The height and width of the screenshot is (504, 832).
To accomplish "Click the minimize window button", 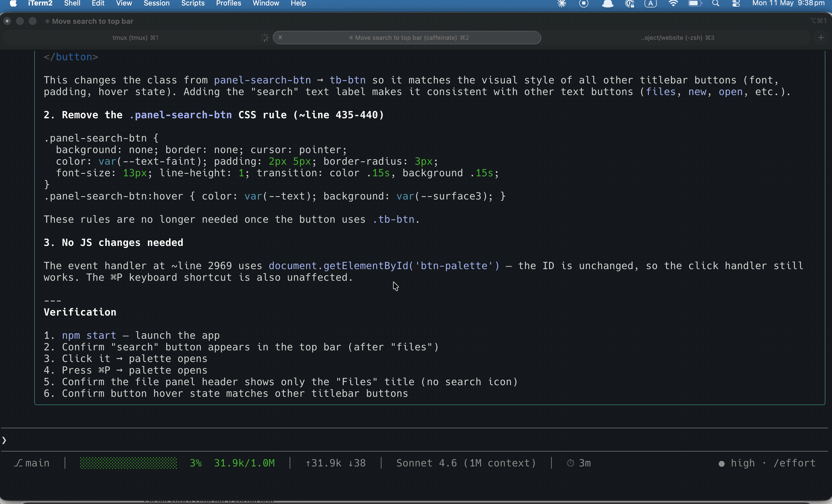I will [x=20, y=21].
